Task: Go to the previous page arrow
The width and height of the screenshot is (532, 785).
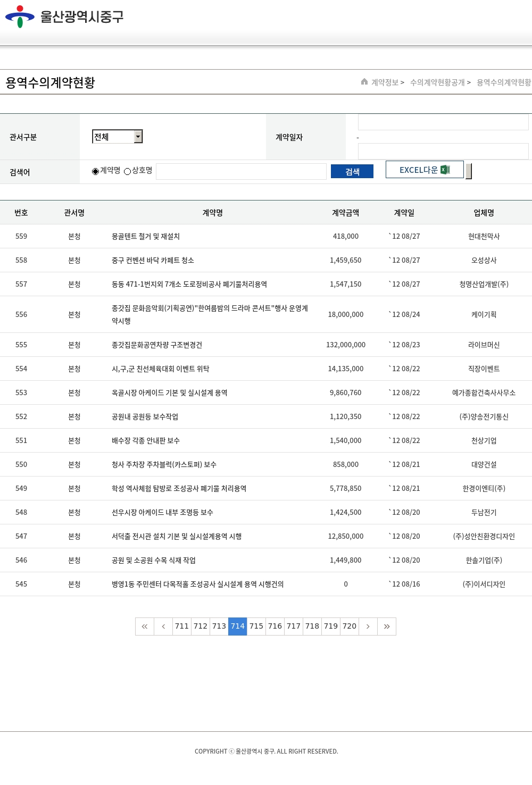Action: pyautogui.click(x=163, y=627)
